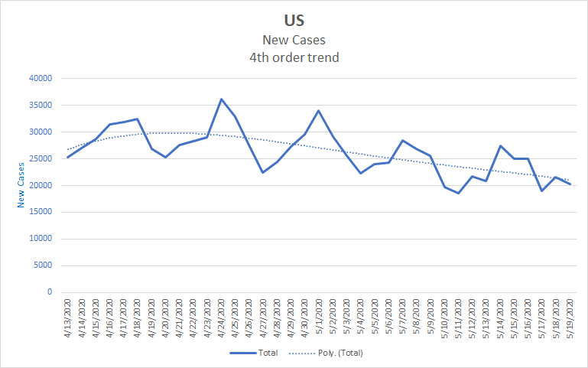Screen dimensions: 588x368
Task: Click the 40000 y-axis label
Action: [x=41, y=78]
